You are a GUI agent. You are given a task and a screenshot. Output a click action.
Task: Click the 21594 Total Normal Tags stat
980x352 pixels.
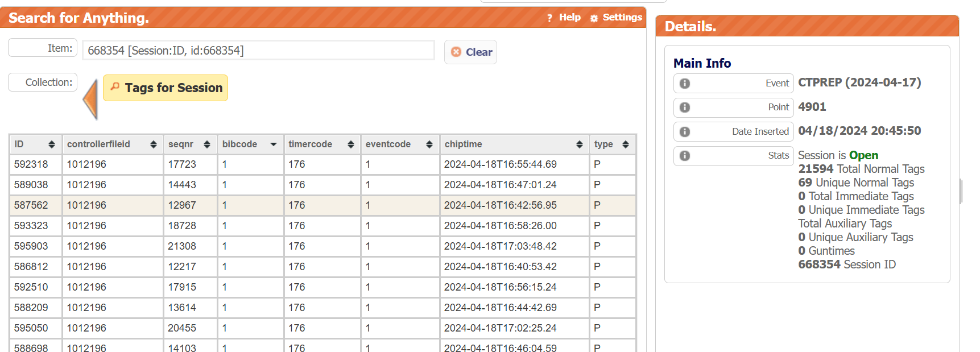point(861,169)
